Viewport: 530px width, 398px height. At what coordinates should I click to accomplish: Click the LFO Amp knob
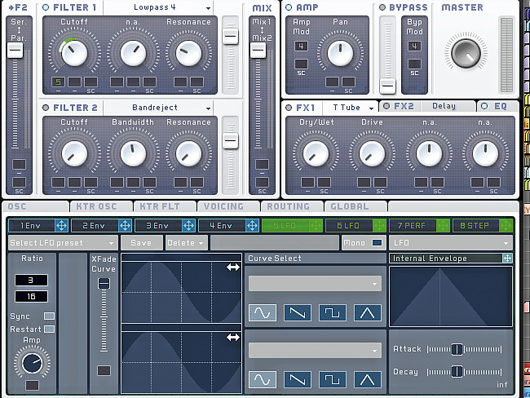32,364
